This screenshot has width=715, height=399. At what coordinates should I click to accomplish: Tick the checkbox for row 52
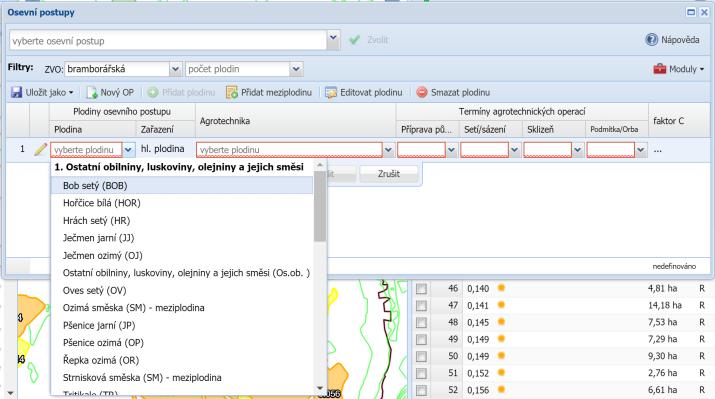click(421, 390)
